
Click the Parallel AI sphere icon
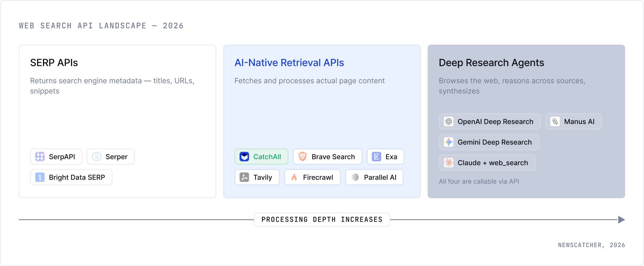[x=355, y=177]
